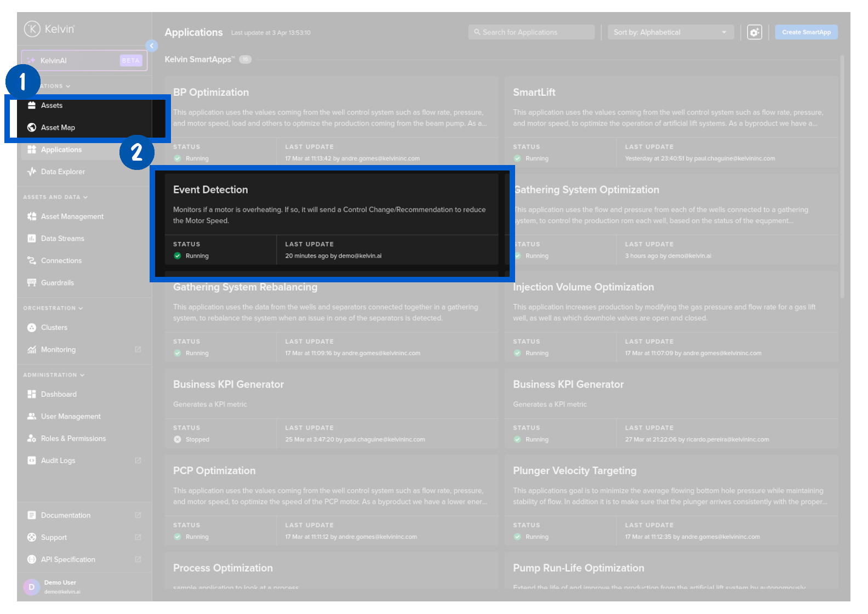
Task: Click the Kelvin logo icon
Action: 32,29
